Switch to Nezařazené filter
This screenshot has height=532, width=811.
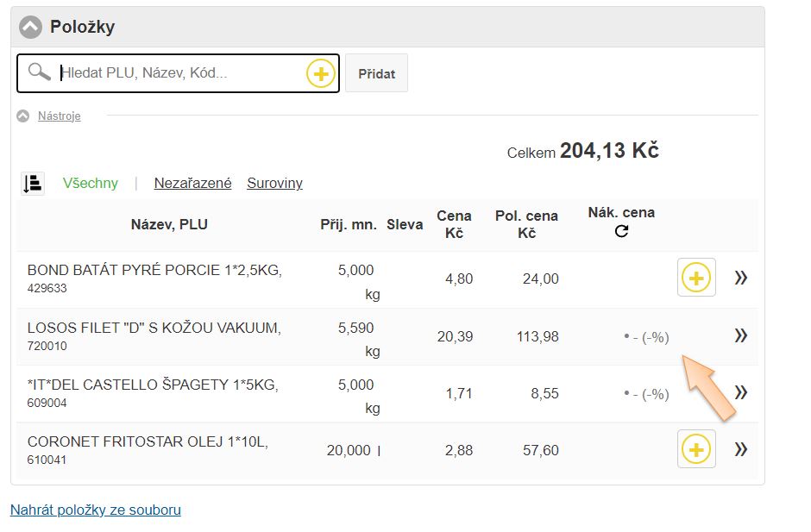192,183
